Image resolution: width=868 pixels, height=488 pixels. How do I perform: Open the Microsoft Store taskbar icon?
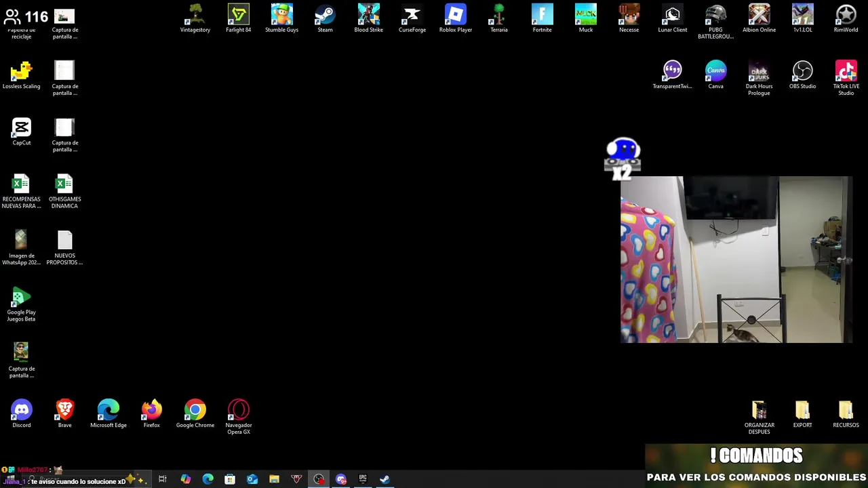pos(230,479)
